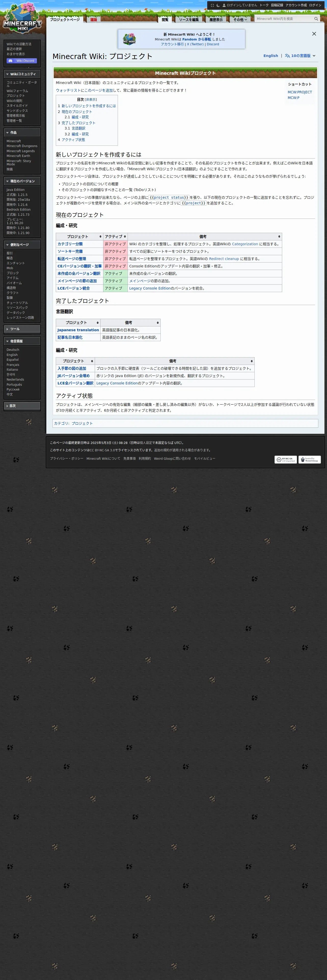Click the アカウント作成 link
Viewport: 327px width, 980px height.
point(296,5)
